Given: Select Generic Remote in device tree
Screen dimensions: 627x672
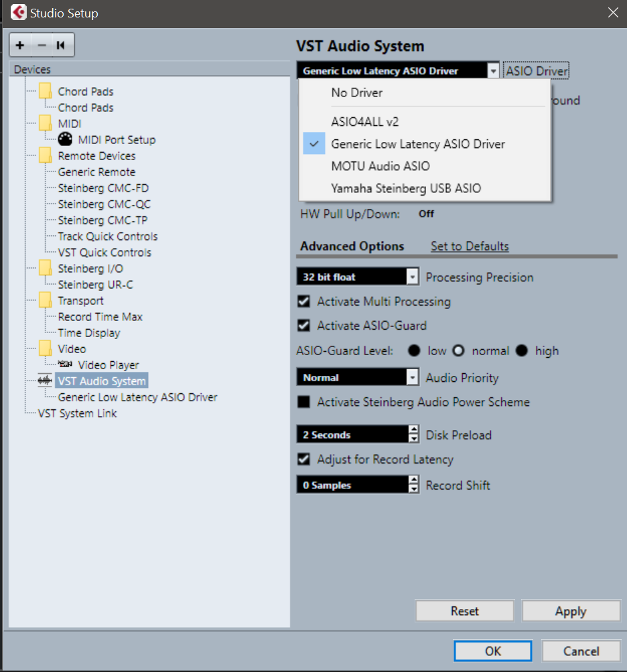Looking at the screenshot, I should (96, 172).
